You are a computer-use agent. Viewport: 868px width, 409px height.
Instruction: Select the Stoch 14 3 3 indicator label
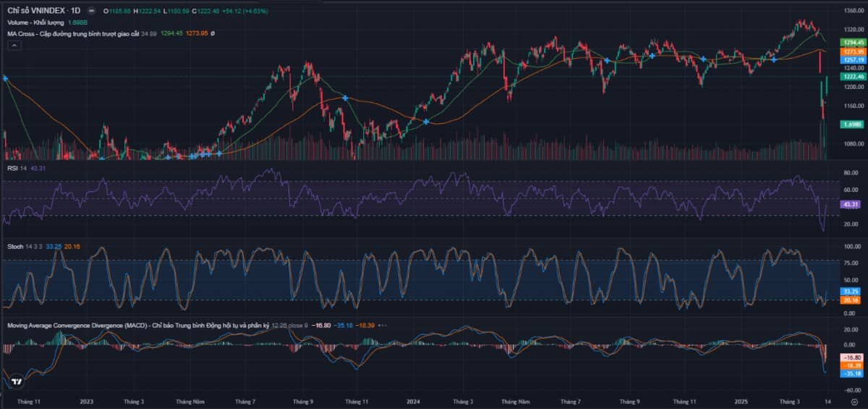[x=25, y=247]
